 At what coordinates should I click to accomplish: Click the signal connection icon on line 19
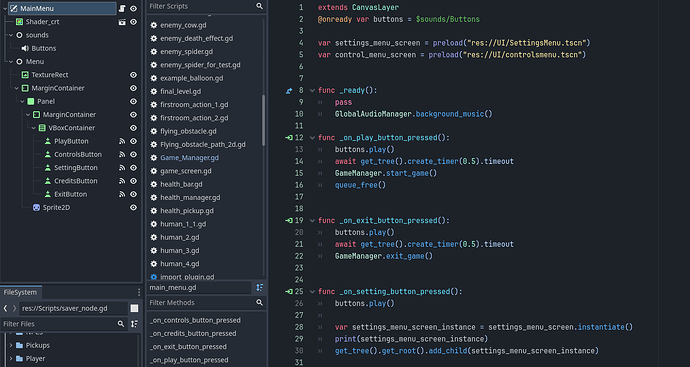click(x=289, y=220)
